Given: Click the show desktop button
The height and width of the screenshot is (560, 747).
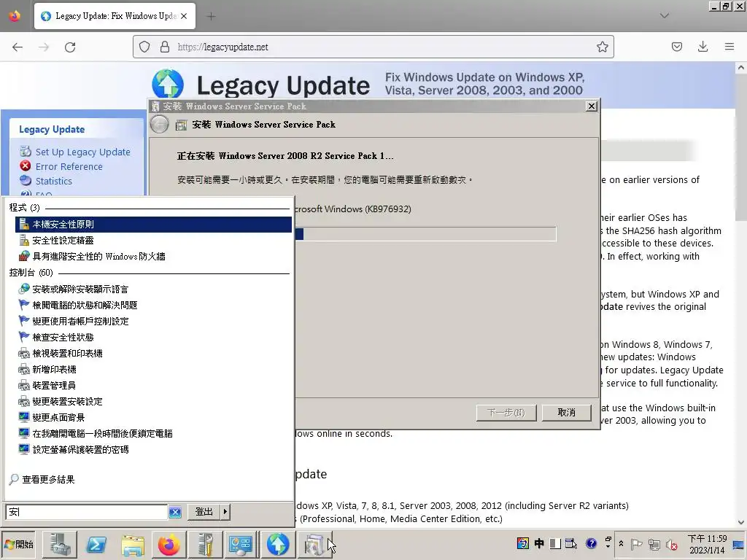Looking at the screenshot, I should (x=740, y=544).
